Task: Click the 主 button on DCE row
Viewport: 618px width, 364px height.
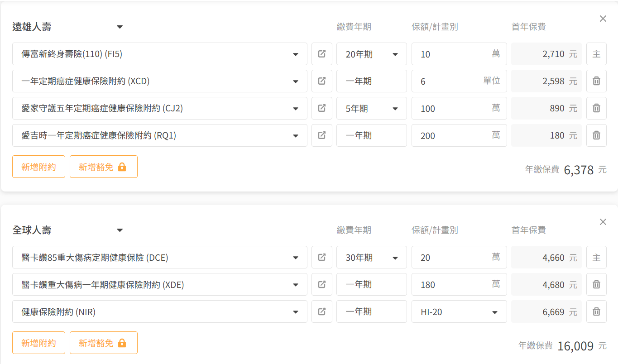Action: point(596,257)
